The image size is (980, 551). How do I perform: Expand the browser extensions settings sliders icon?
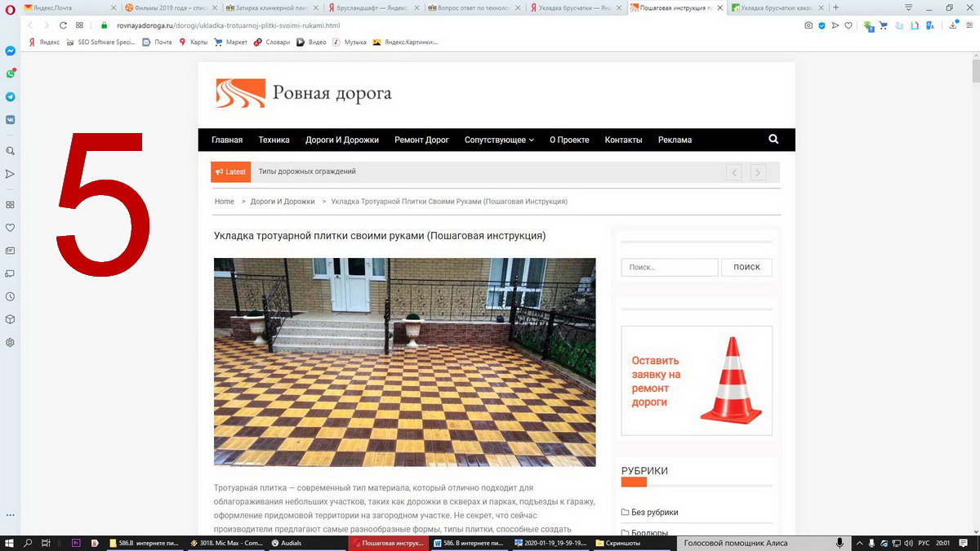click(969, 25)
